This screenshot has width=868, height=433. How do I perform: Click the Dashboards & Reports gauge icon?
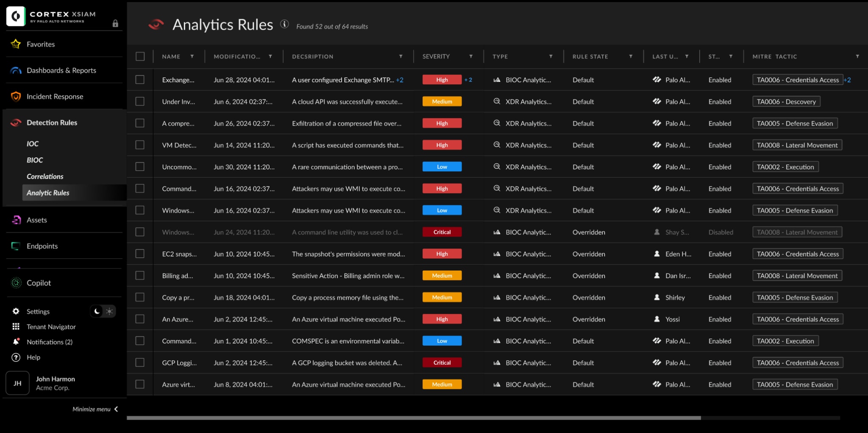[x=16, y=70]
